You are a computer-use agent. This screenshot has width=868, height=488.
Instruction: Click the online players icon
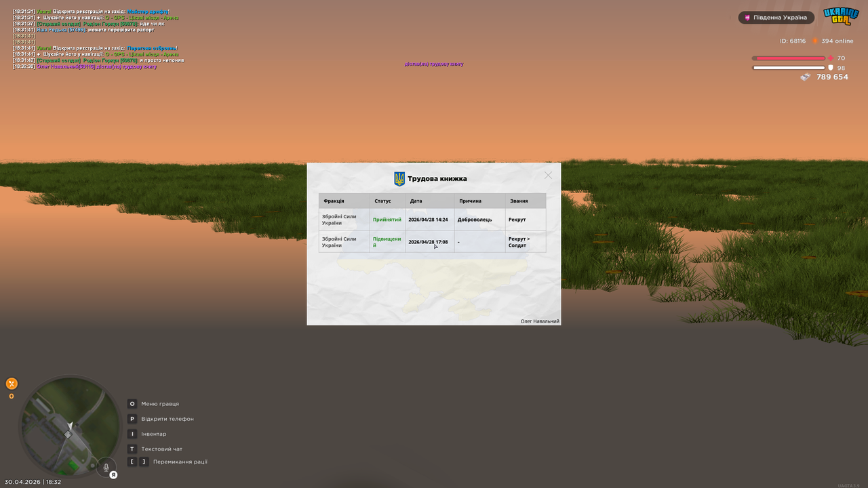coord(815,41)
